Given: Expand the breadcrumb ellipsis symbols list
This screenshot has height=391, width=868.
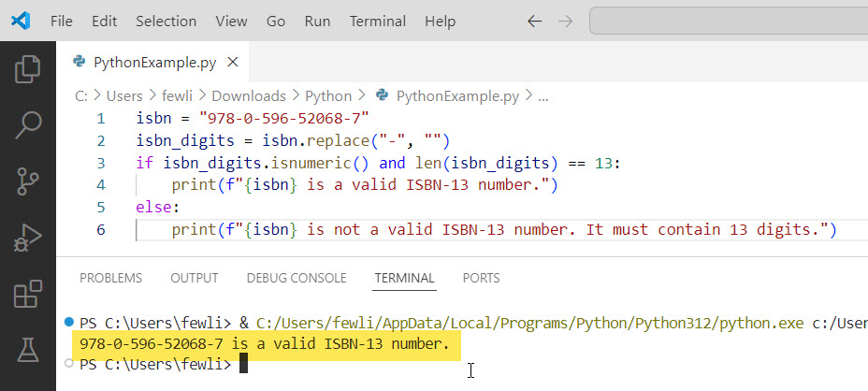Looking at the screenshot, I should 543,97.
